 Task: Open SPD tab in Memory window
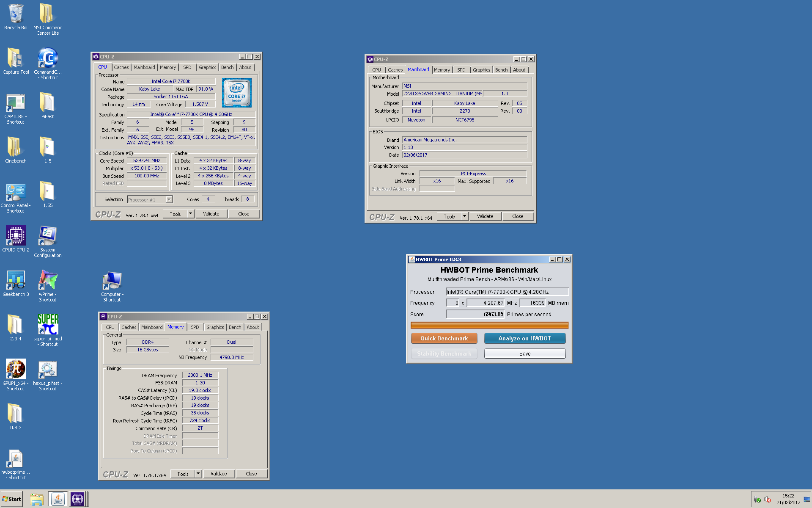[195, 327]
